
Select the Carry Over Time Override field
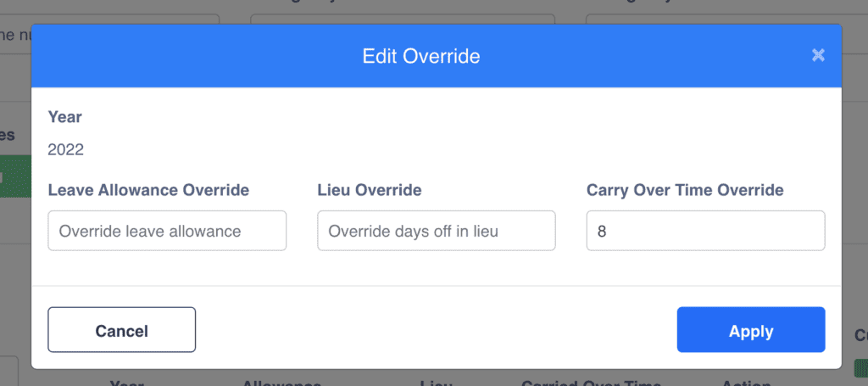click(x=705, y=231)
